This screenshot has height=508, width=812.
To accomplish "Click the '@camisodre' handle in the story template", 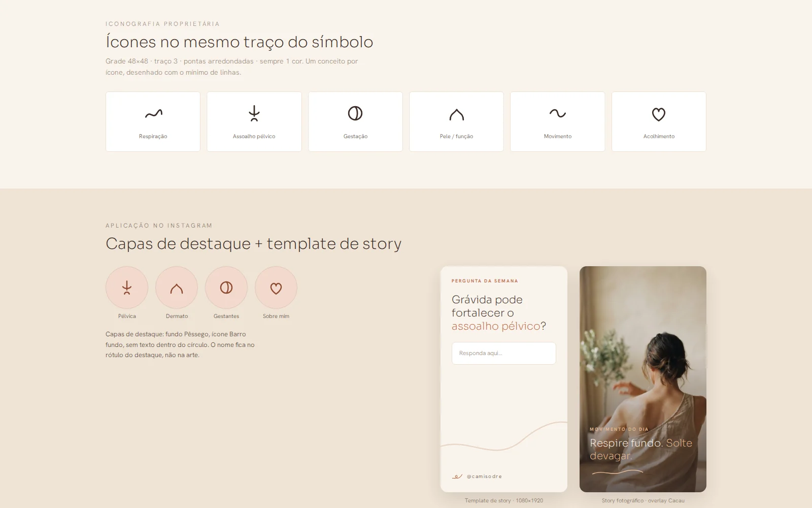I will 484,477.
